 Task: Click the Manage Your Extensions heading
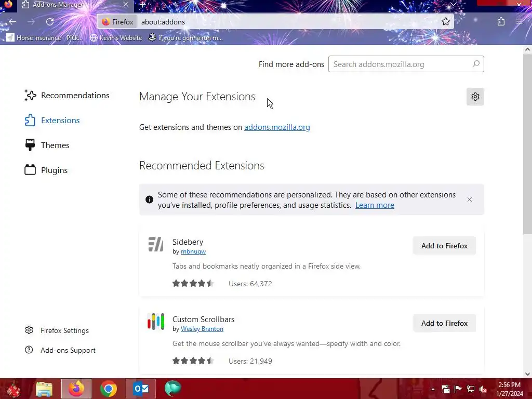point(197,97)
